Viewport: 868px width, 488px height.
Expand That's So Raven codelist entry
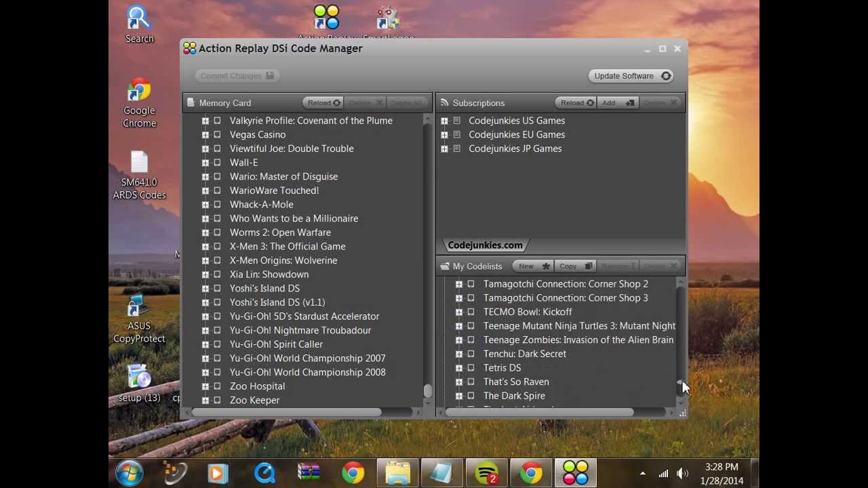459,382
